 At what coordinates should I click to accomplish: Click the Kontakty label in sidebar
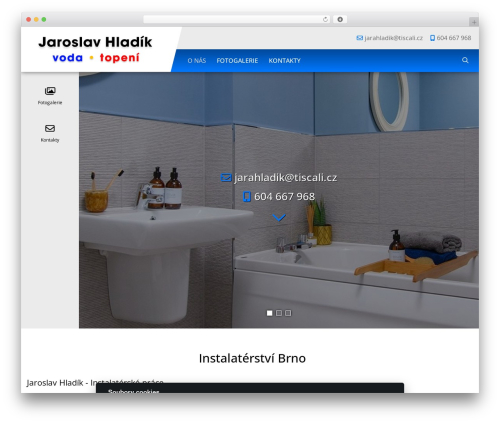(x=50, y=140)
